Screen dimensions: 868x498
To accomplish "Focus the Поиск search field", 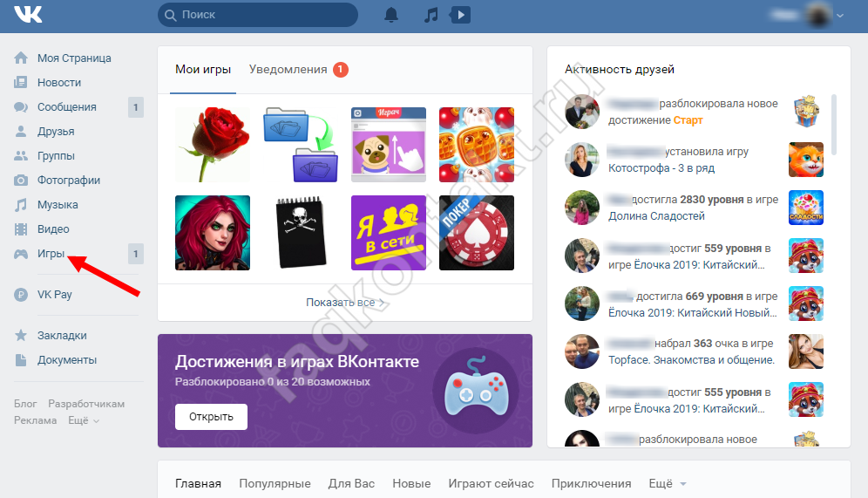I will pos(258,15).
